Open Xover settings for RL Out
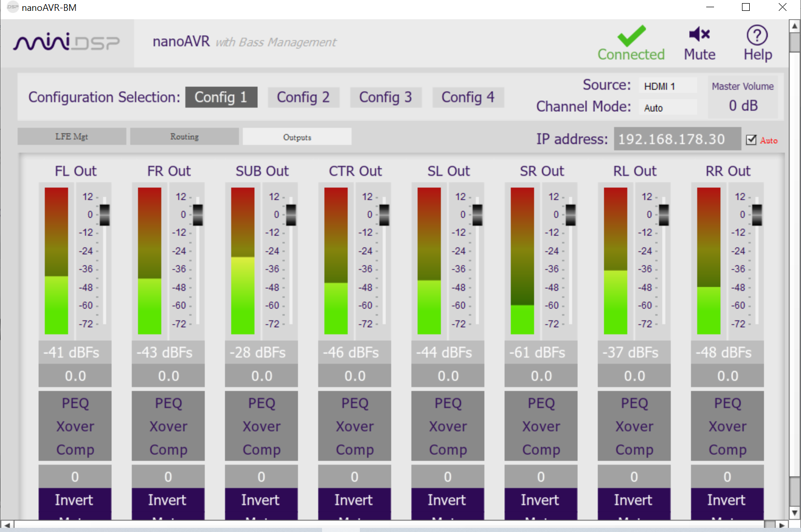 pyautogui.click(x=634, y=426)
